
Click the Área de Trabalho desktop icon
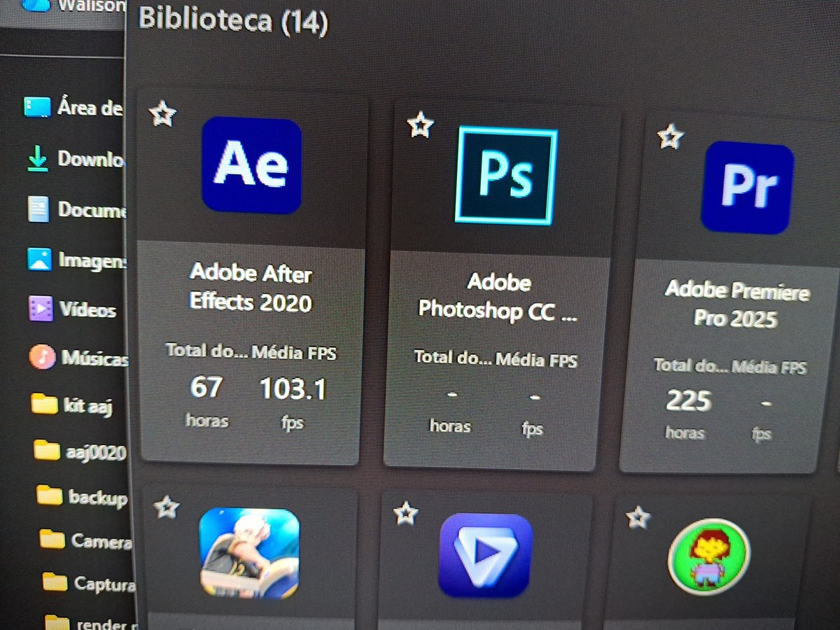coord(37,106)
